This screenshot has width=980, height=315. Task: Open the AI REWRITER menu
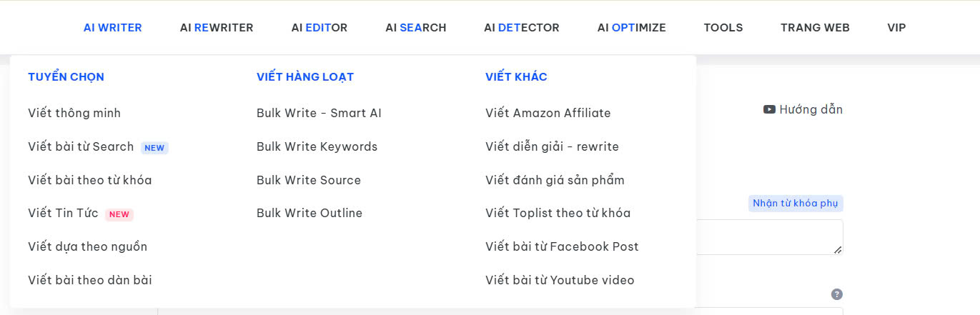coord(217,28)
